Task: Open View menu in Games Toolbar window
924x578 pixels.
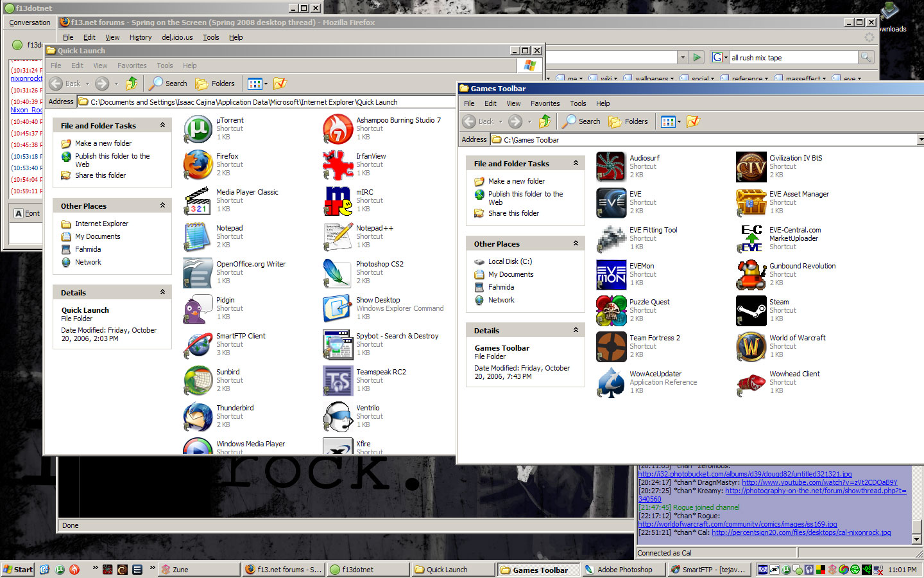Action: click(513, 103)
